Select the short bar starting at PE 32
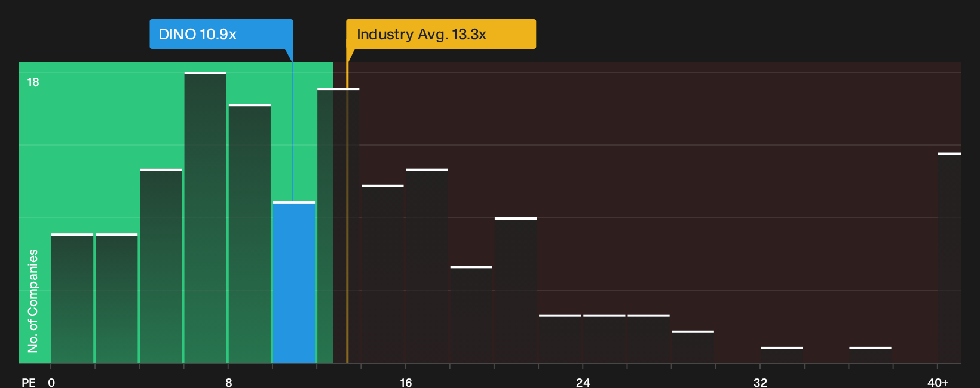980x388 pixels. [782, 355]
